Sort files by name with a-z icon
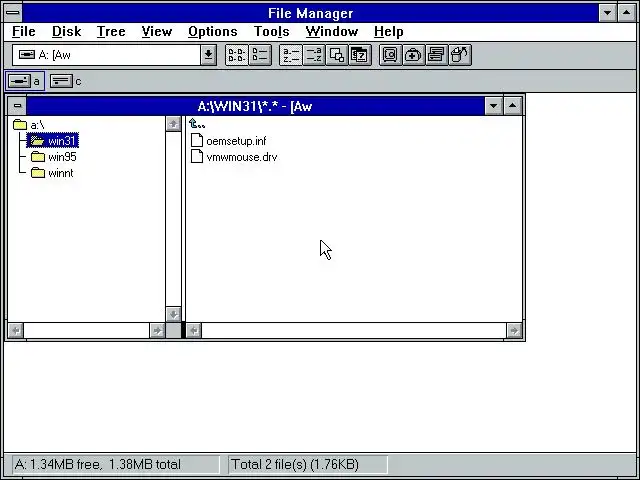This screenshot has width=640, height=480. tap(291, 55)
